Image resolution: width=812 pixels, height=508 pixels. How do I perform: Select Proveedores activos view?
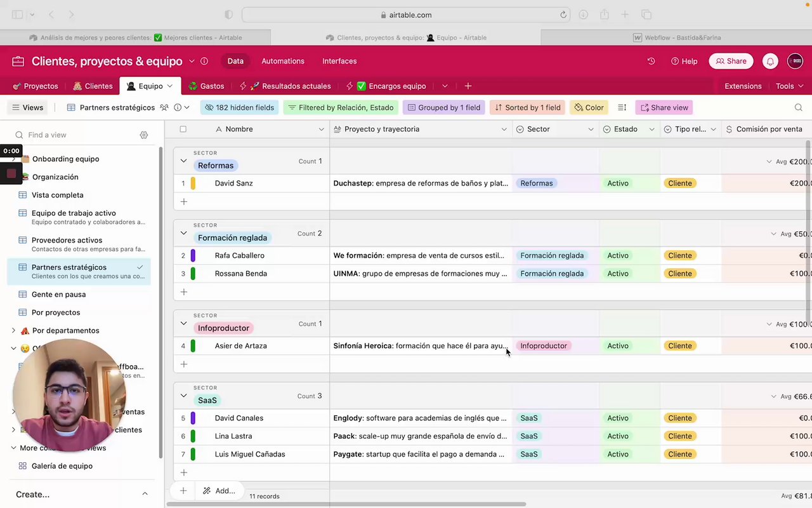pyautogui.click(x=79, y=244)
